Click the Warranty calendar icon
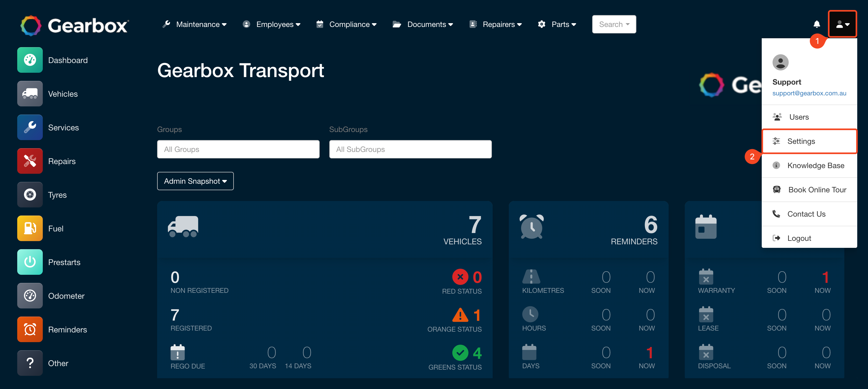Image resolution: width=868 pixels, height=389 pixels. (705, 277)
